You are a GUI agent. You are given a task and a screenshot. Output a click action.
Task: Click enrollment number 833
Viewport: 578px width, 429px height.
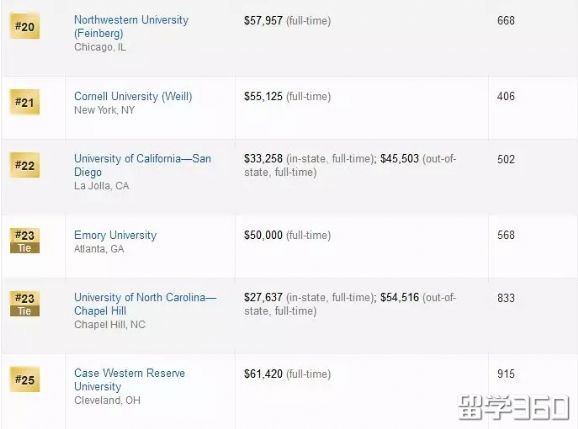pos(506,298)
